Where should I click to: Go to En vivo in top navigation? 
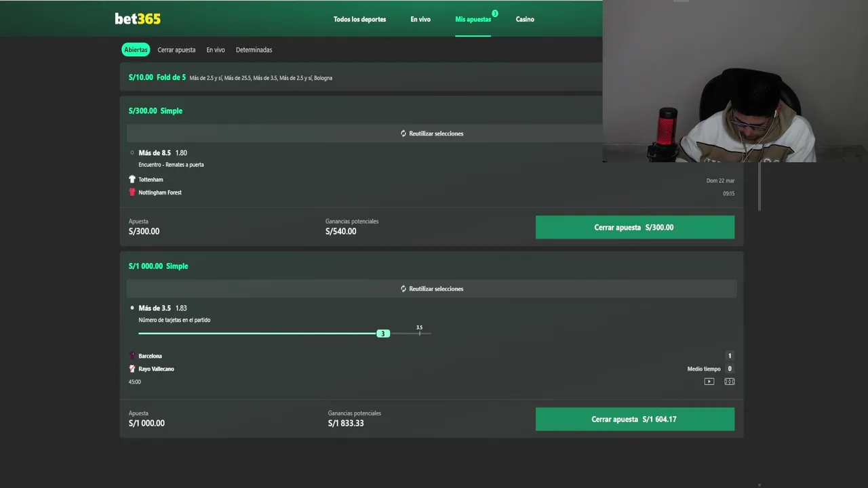pos(420,19)
